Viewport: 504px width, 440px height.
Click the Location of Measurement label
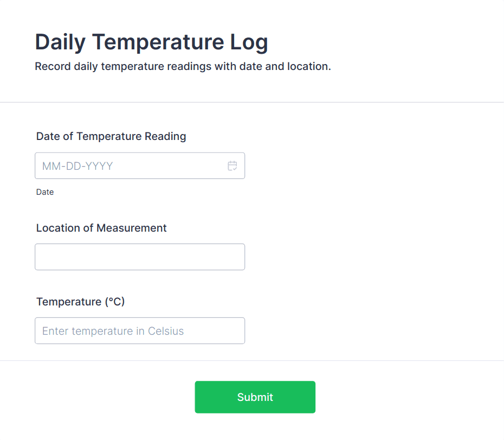101,228
